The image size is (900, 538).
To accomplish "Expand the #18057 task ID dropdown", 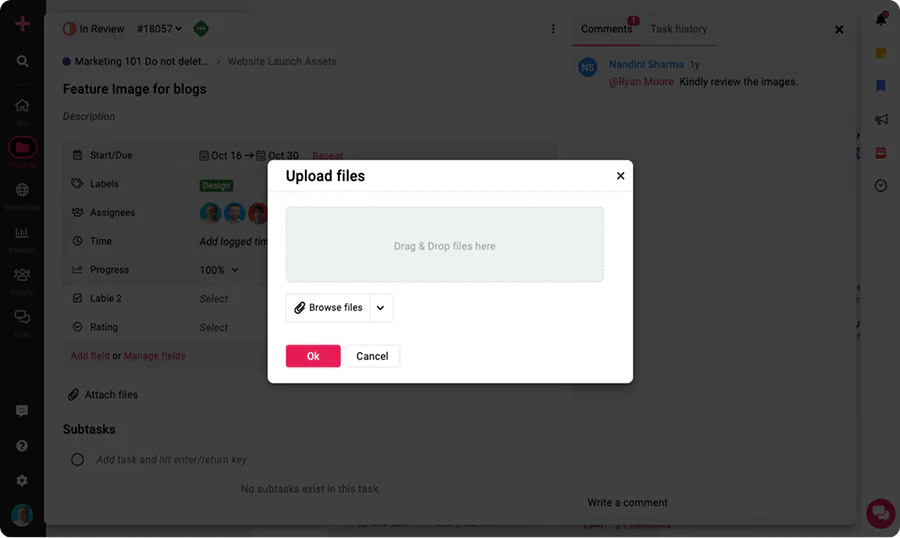I will tap(159, 29).
